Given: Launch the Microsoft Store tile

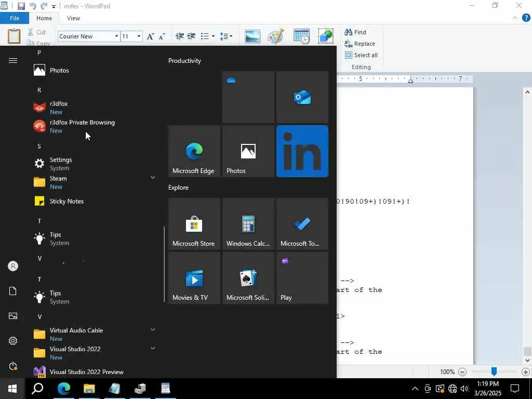Looking at the screenshot, I should tap(194, 224).
